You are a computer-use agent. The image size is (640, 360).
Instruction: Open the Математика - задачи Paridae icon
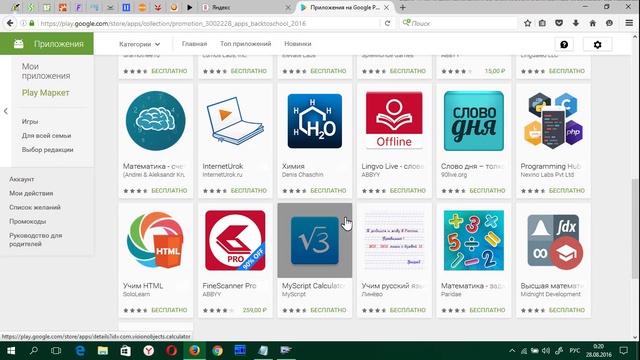(x=473, y=240)
